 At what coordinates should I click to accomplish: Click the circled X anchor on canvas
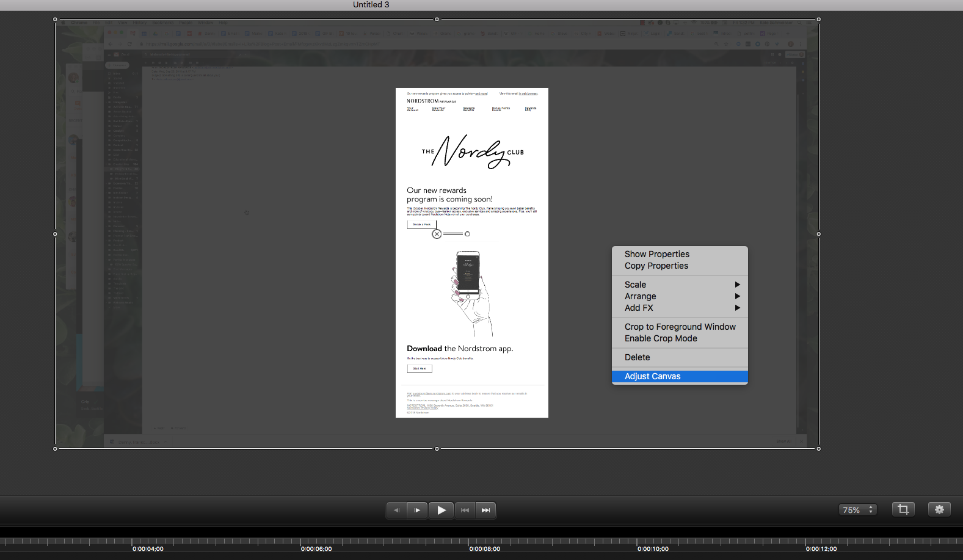pyautogui.click(x=437, y=234)
